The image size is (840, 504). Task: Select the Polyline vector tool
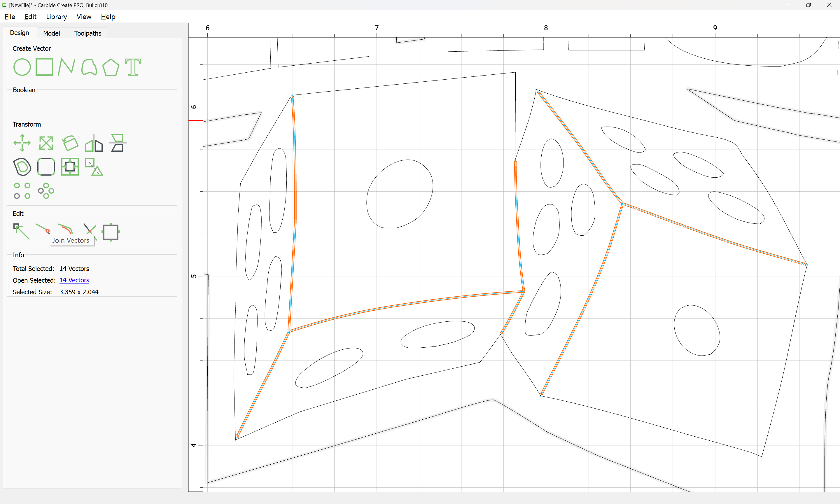[66, 67]
